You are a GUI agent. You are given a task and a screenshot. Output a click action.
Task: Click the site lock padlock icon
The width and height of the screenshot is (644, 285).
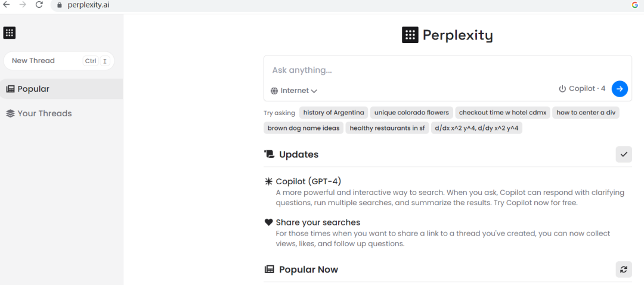(58, 5)
